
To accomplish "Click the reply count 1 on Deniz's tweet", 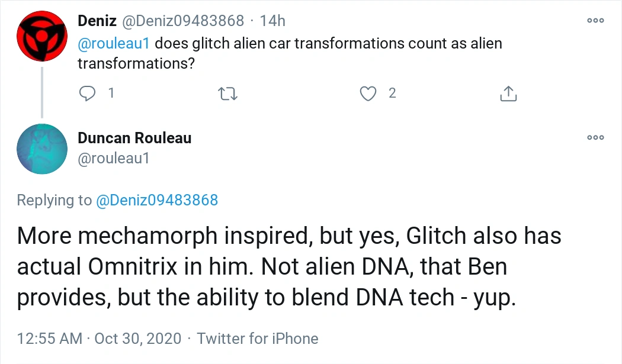I will tap(111, 93).
